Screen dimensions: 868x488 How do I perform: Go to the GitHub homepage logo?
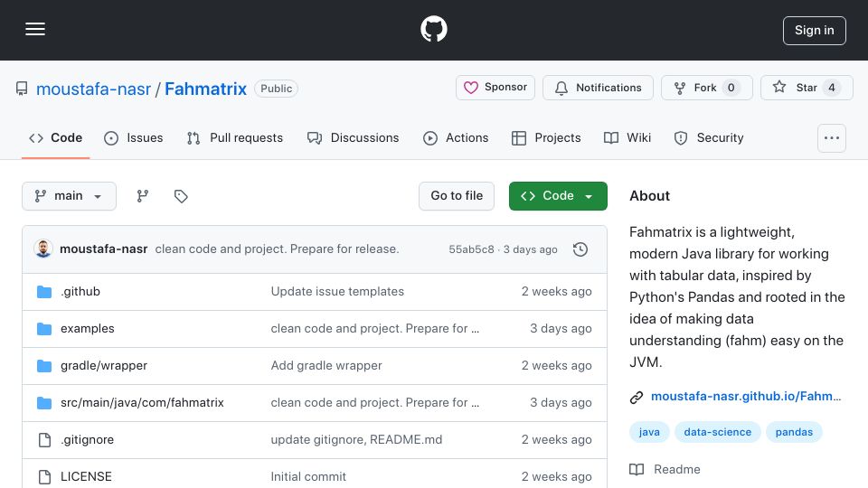pos(433,29)
